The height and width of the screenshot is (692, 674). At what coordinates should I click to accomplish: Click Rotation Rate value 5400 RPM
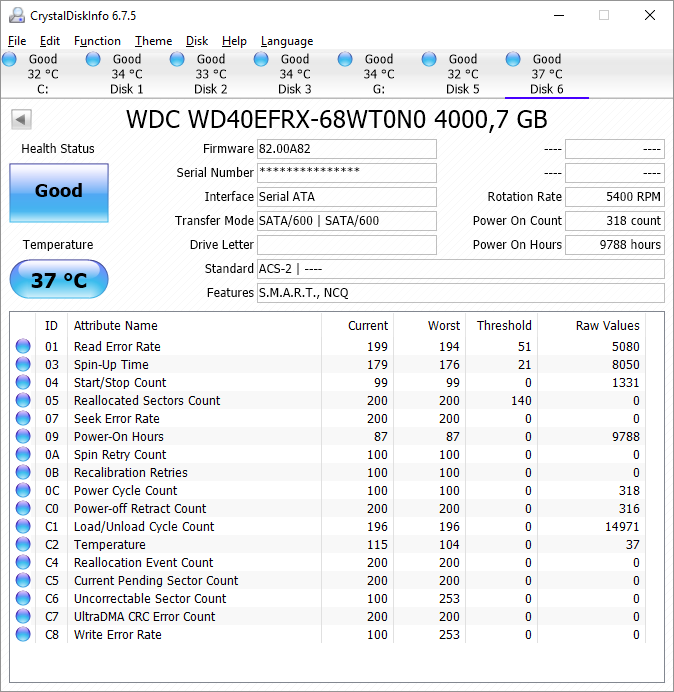tap(615, 196)
